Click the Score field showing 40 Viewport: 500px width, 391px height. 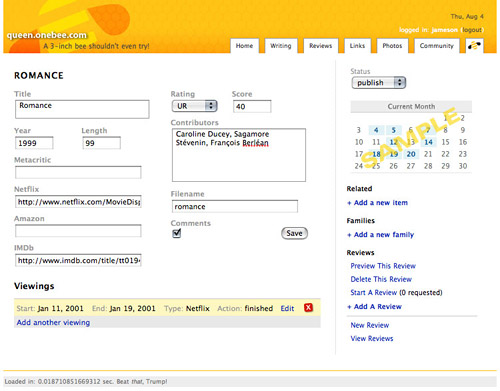tap(252, 106)
